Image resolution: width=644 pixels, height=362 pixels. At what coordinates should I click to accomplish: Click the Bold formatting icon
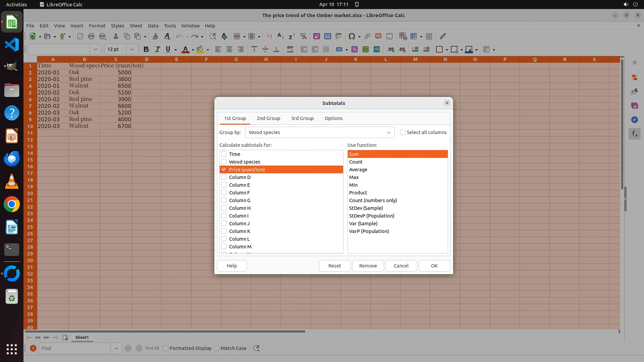(146, 50)
